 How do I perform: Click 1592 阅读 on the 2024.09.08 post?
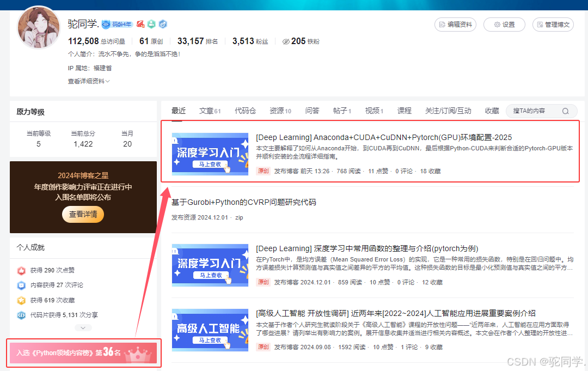pyautogui.click(x=352, y=348)
